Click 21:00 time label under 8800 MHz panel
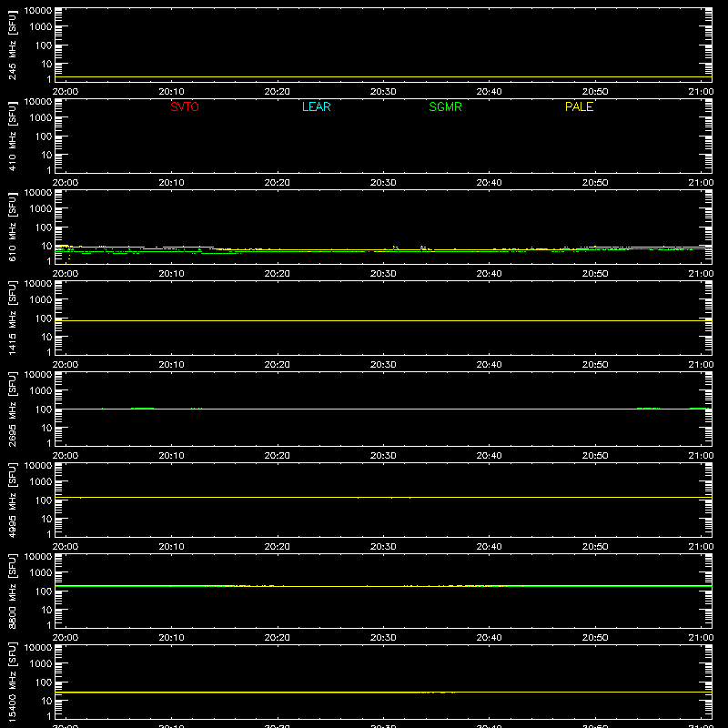728x728 pixels. (701, 638)
